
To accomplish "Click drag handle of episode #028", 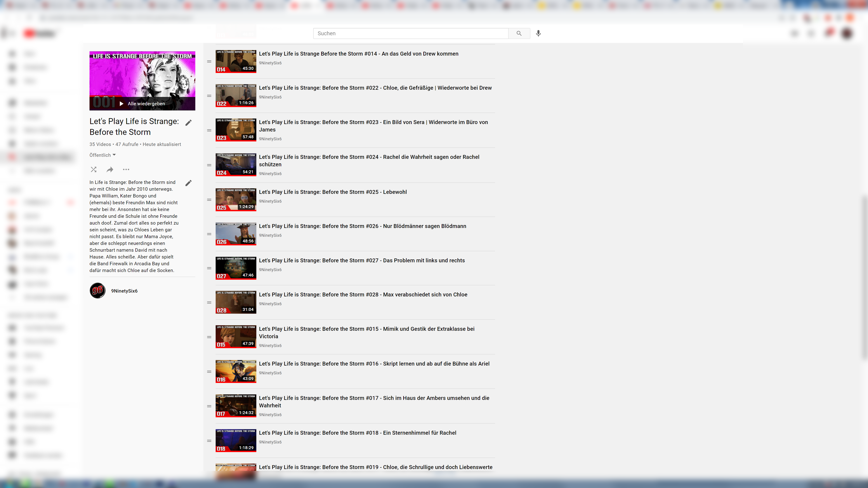I will click(x=209, y=303).
